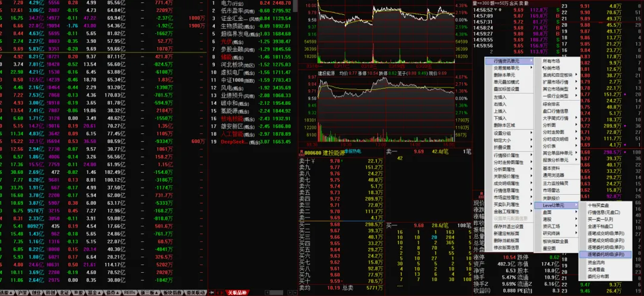
Task: Select 修改版面信息 menu entry
Action: (x=509, y=247)
